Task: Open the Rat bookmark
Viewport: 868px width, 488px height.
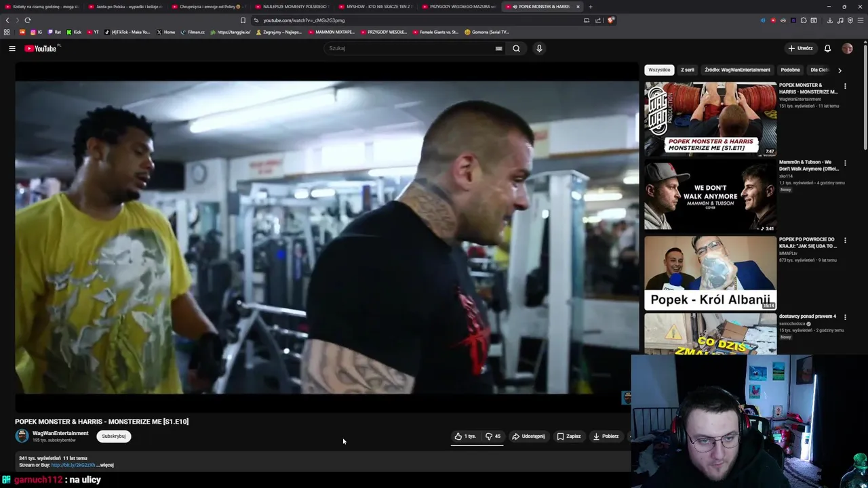Action: pos(54,32)
